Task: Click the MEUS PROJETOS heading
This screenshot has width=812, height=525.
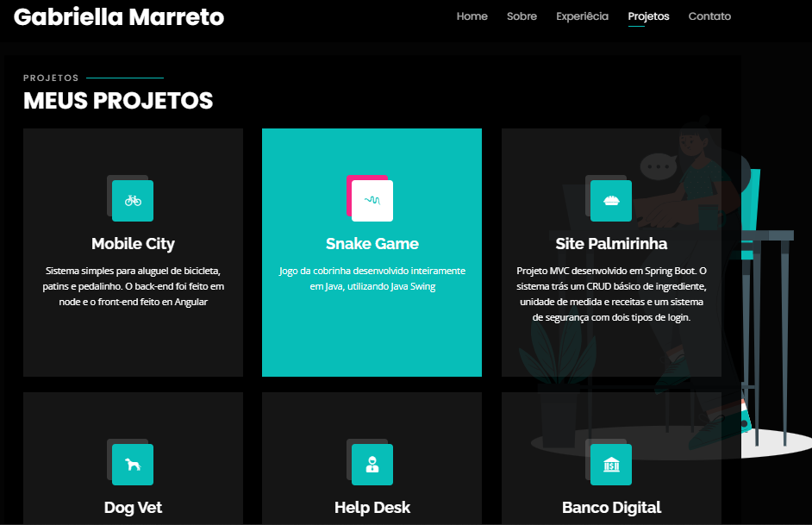Action: (117, 100)
